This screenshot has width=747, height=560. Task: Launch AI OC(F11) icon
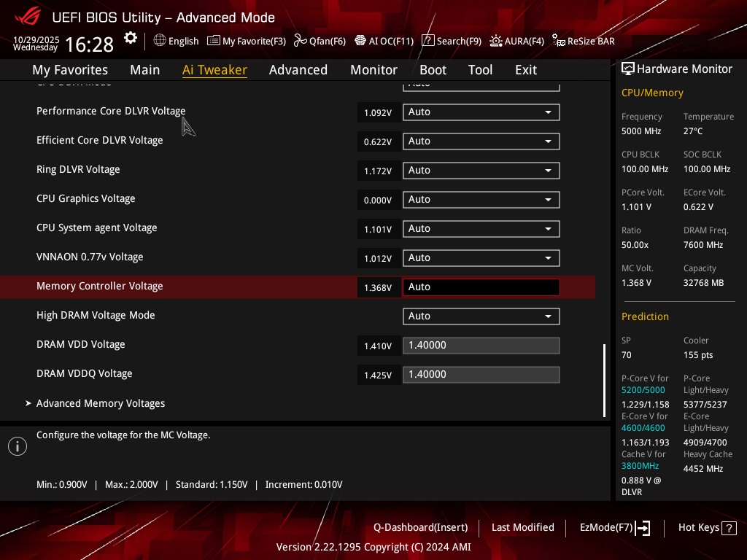pyautogui.click(x=360, y=41)
